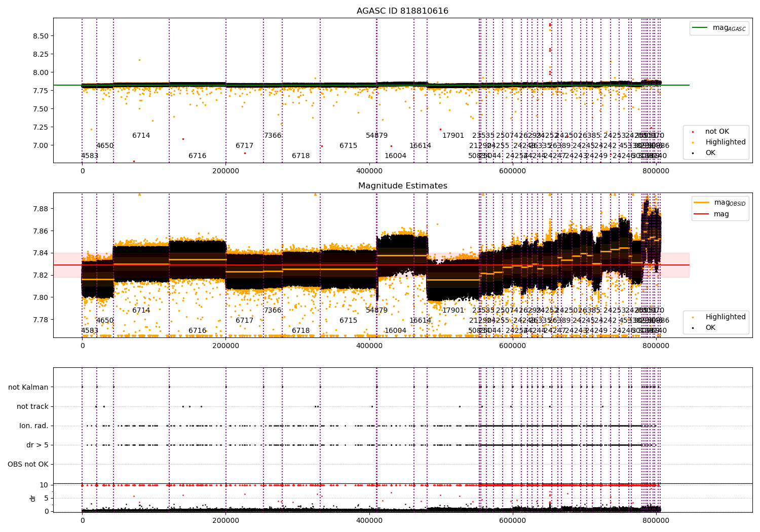Click the 7.75 y-tick in top plot
Image resolution: width=760 pixels, height=532 pixels.
tap(41, 91)
